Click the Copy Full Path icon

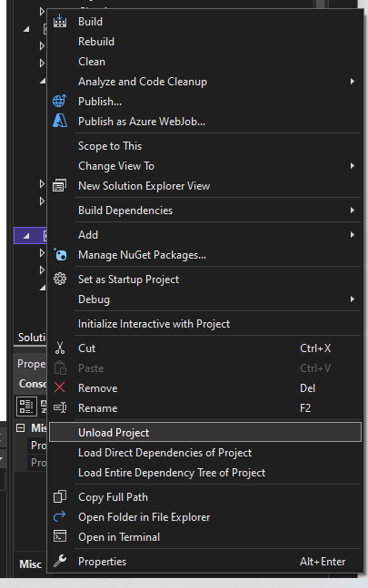(60, 496)
